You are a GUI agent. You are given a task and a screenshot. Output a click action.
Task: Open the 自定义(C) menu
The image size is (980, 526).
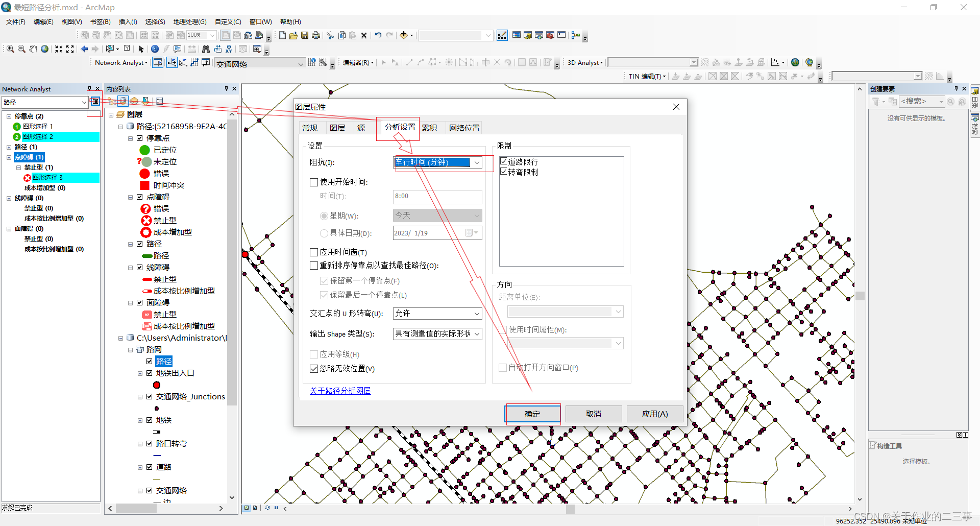click(x=228, y=21)
